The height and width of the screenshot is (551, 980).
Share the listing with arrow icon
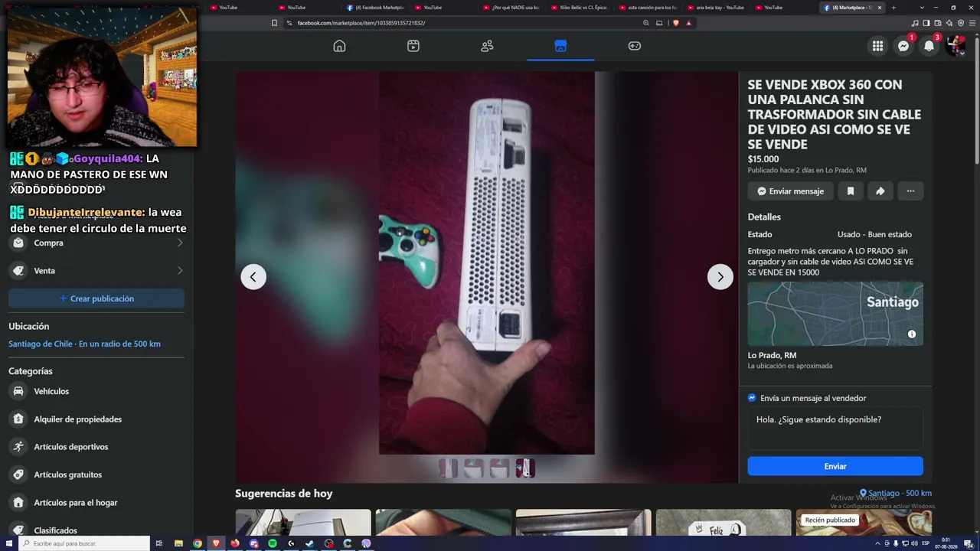[x=880, y=191]
